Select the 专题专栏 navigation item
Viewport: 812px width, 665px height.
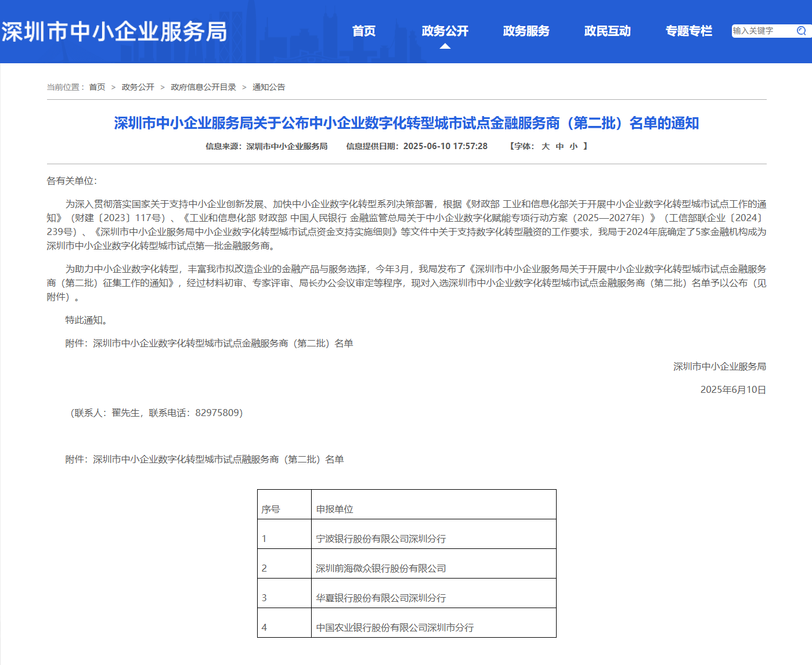click(688, 31)
